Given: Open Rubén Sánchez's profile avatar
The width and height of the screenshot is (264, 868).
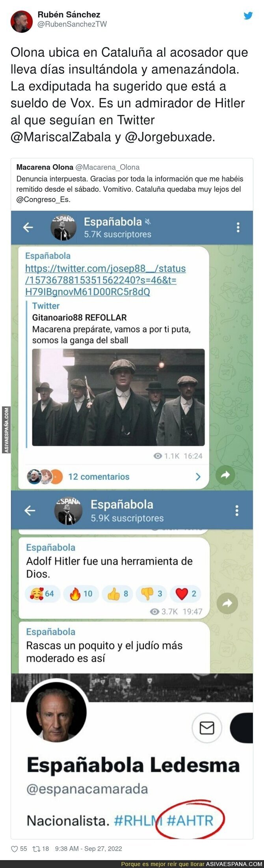Looking at the screenshot, I should [x=21, y=22].
